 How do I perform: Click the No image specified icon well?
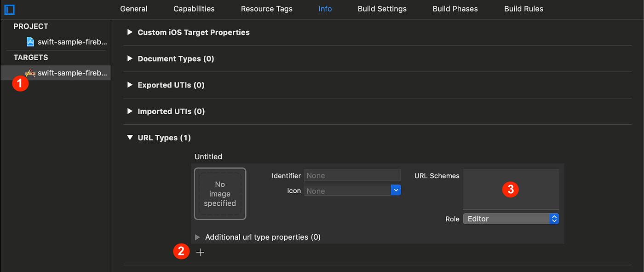pos(220,194)
